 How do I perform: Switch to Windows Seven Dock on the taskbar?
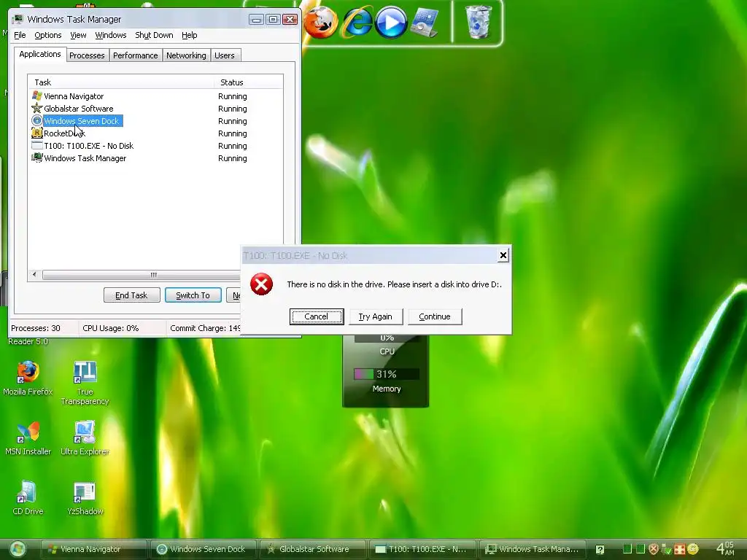[x=204, y=549]
